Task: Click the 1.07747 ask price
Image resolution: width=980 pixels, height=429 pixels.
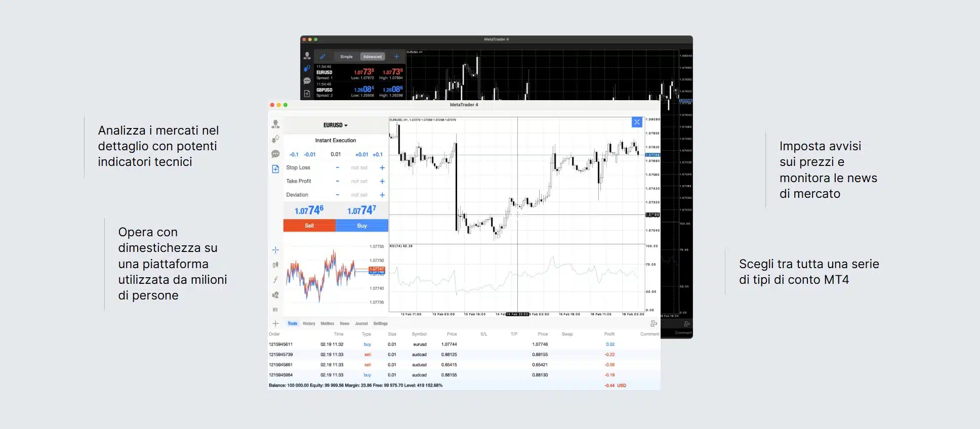Action: point(362,210)
